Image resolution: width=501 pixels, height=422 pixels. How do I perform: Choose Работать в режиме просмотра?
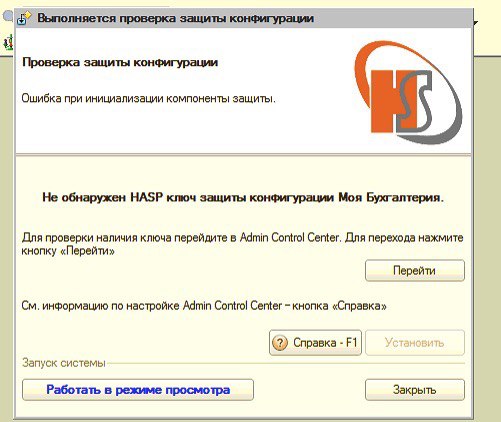pyautogui.click(x=138, y=390)
